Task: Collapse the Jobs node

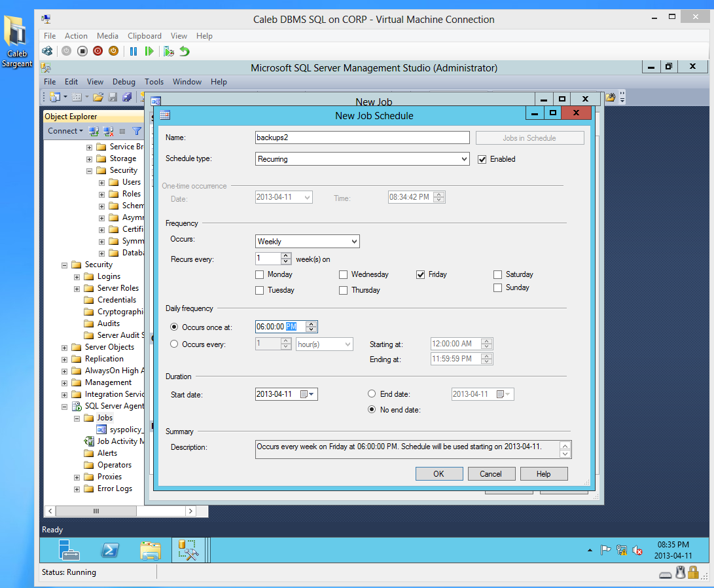Action: pyautogui.click(x=77, y=418)
